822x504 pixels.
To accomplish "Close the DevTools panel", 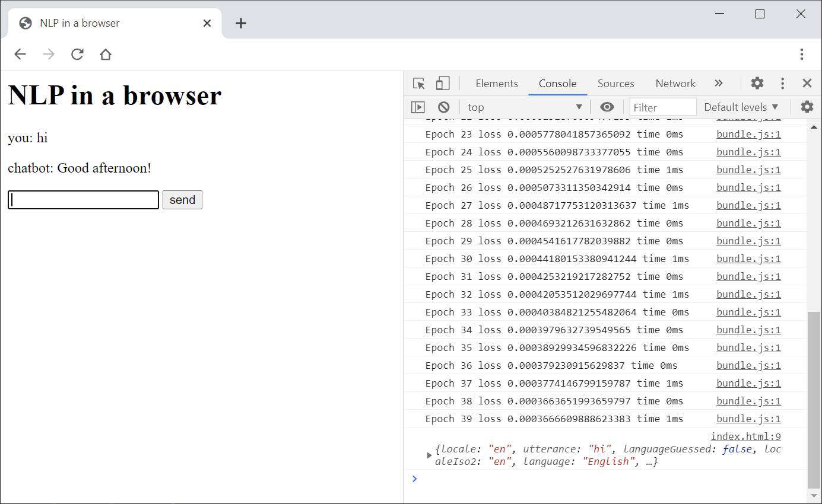I will click(x=807, y=84).
